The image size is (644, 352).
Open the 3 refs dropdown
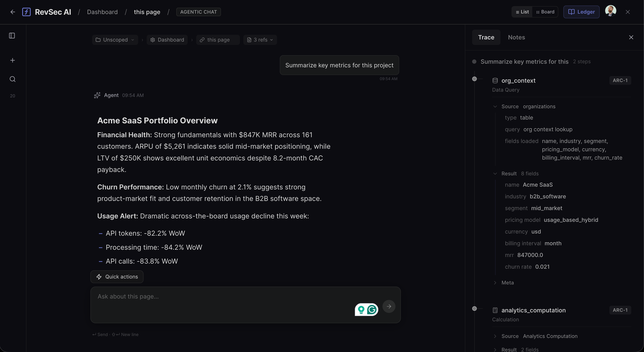pos(260,40)
